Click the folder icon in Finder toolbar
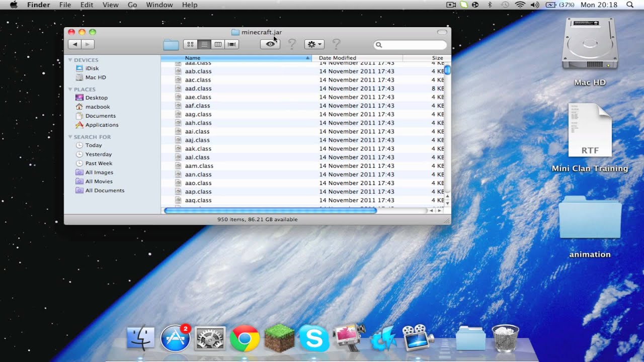This screenshot has height=362, width=644. coord(171,45)
